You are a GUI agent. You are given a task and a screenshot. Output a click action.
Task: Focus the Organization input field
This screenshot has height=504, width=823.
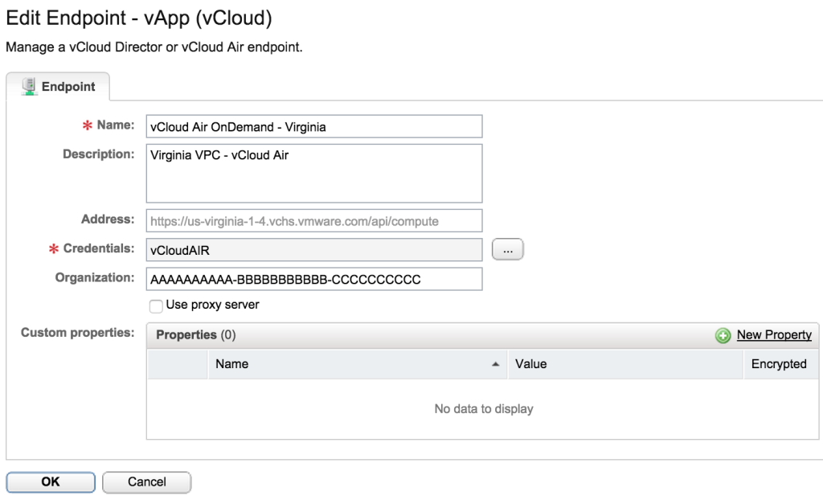click(x=313, y=279)
